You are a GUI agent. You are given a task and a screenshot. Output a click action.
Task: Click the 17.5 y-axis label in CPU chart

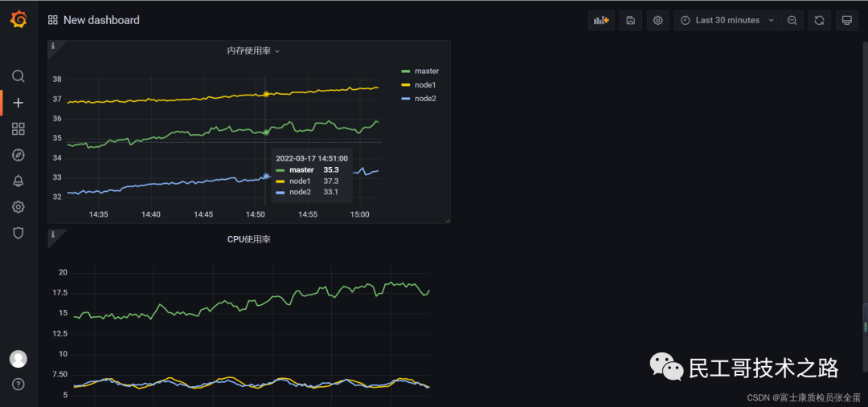click(60, 292)
